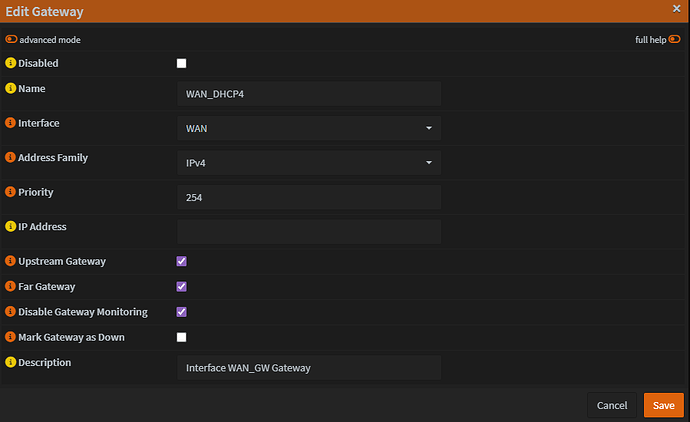Enable the full help toggle
The image size is (690, 422).
[x=675, y=40]
